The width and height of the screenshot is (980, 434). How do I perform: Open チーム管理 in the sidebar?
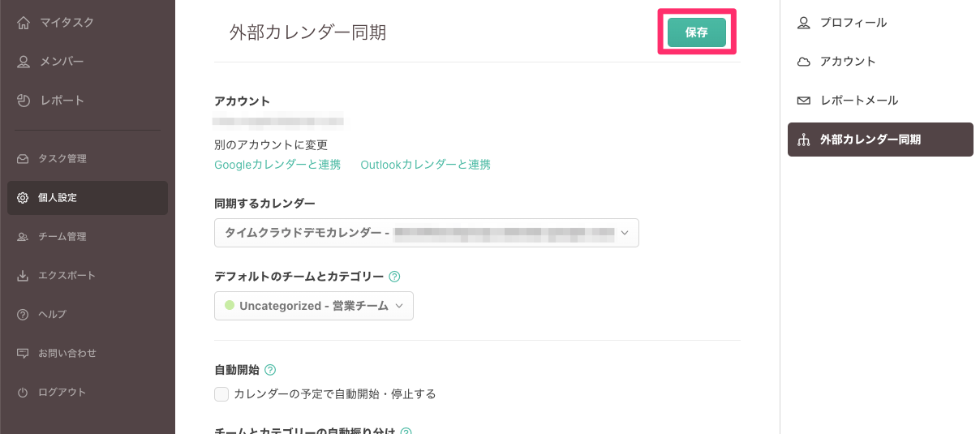coord(62,237)
